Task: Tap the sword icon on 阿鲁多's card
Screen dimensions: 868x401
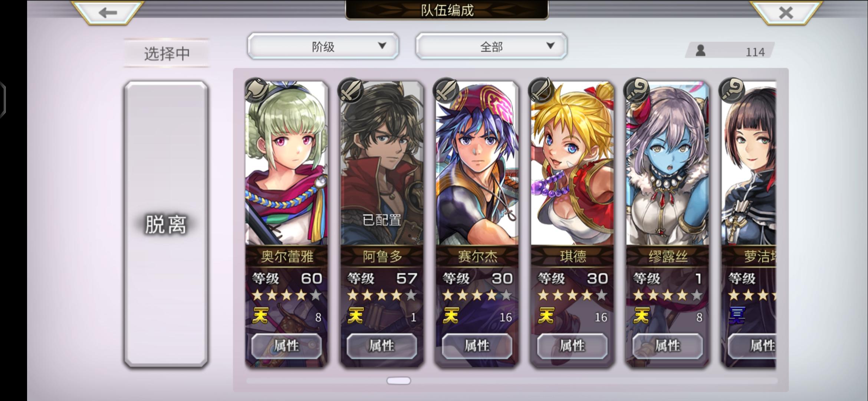Action: [351, 90]
